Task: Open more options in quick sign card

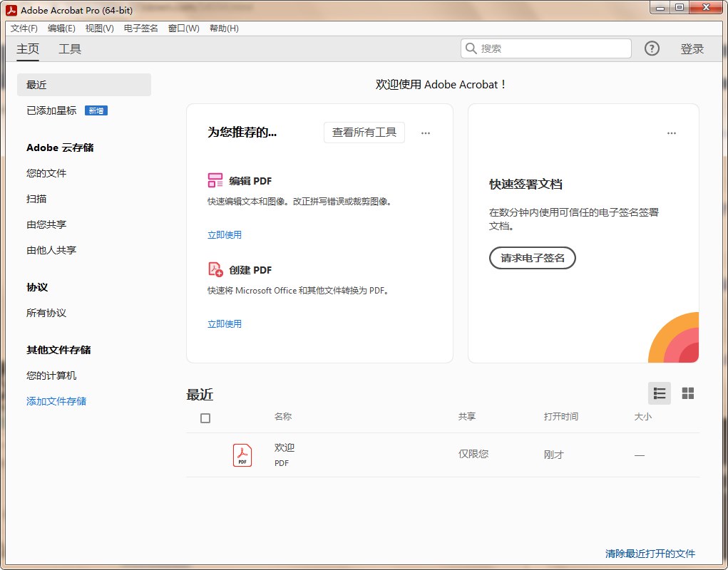Action: coord(672,133)
